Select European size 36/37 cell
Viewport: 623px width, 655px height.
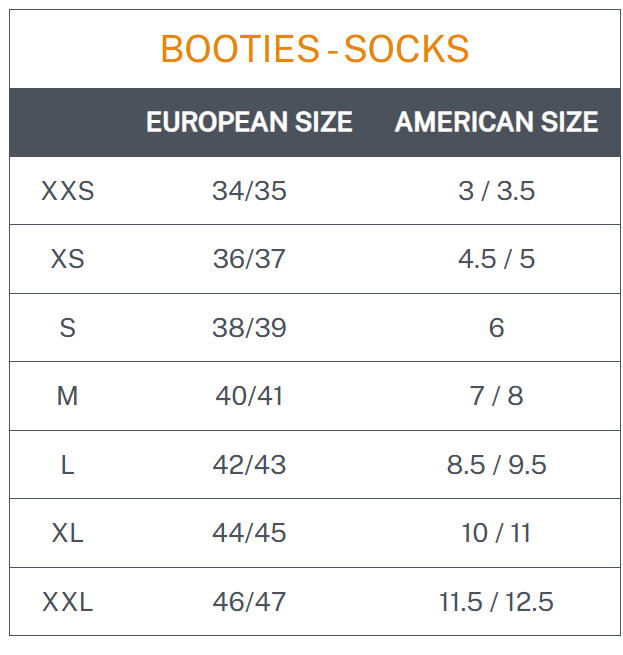pyautogui.click(x=249, y=259)
